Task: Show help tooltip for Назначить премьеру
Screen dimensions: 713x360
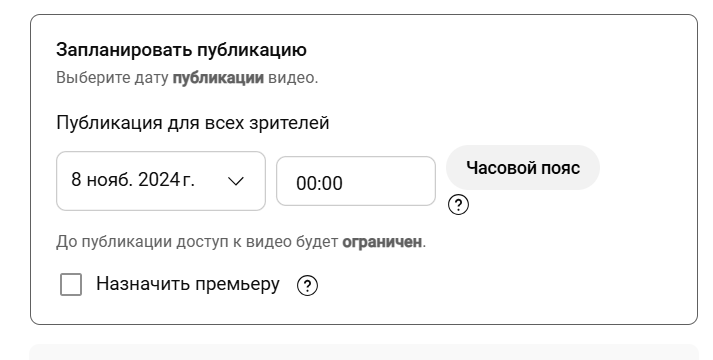Action: [x=307, y=285]
